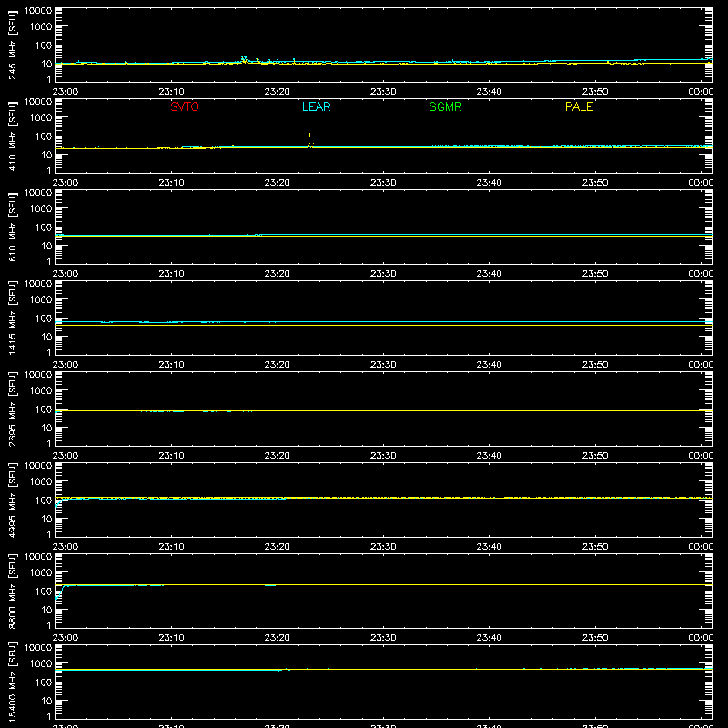This screenshot has height=728, width=728.
Task: Select the 8800 MHz [SFU] axis label
Action: [12, 591]
